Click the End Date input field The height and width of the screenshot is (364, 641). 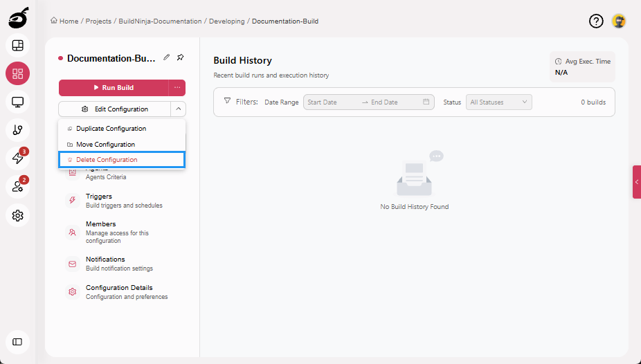[x=394, y=102]
